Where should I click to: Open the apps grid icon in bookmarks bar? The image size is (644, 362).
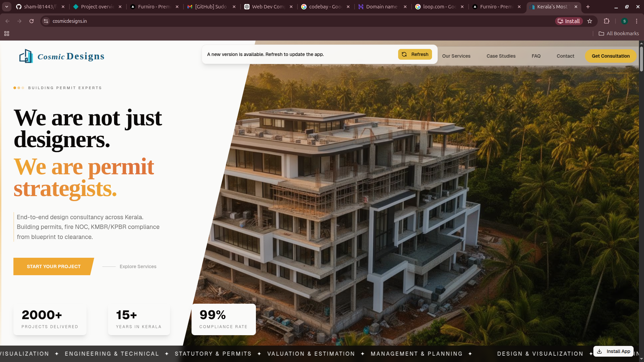pyautogui.click(x=7, y=34)
